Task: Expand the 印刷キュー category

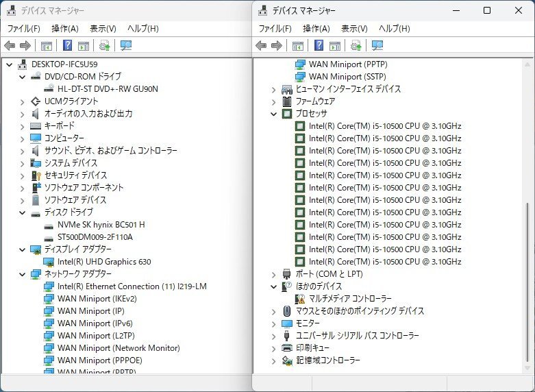Action: click(x=274, y=348)
